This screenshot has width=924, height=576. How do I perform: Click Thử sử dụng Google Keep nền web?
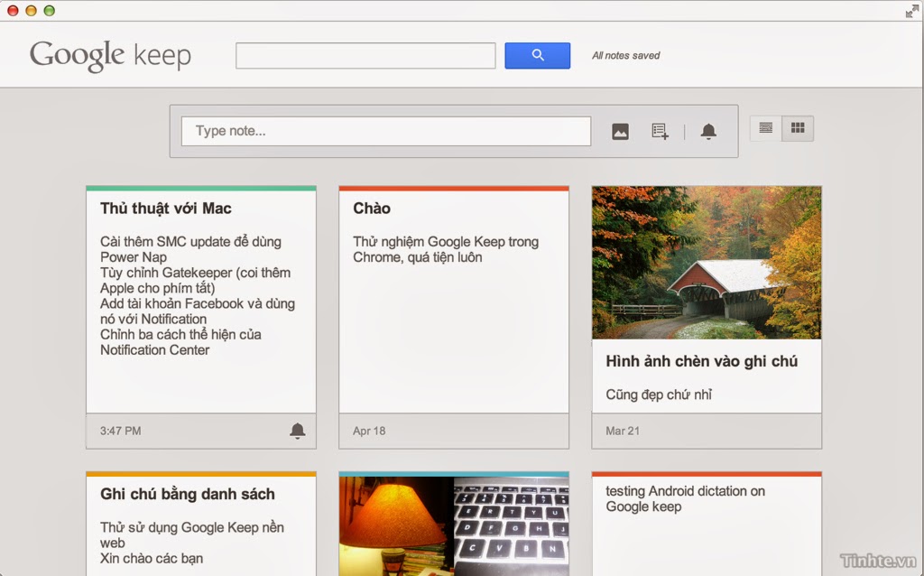click(192, 534)
